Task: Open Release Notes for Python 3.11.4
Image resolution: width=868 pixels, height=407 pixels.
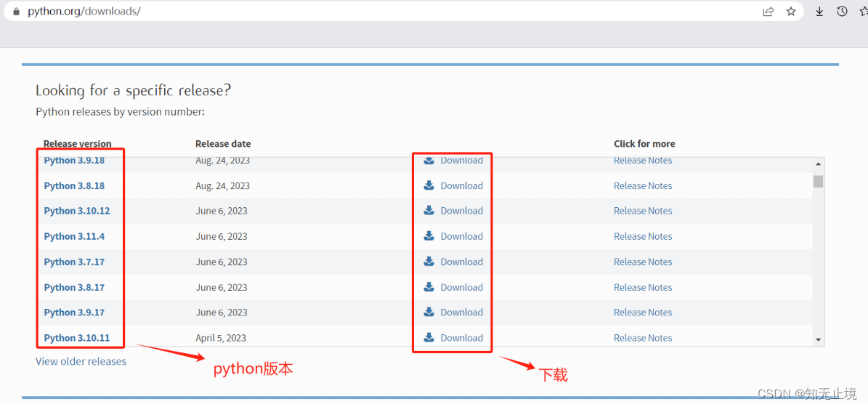Action: pyautogui.click(x=643, y=236)
